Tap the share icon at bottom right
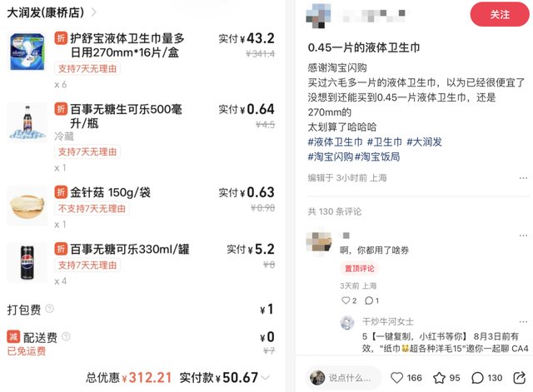 (520, 378)
